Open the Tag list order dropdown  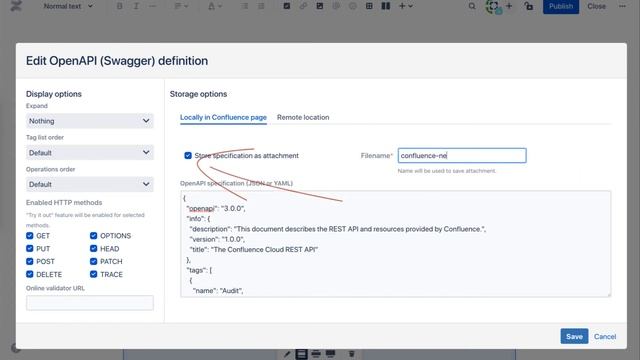tap(90, 153)
